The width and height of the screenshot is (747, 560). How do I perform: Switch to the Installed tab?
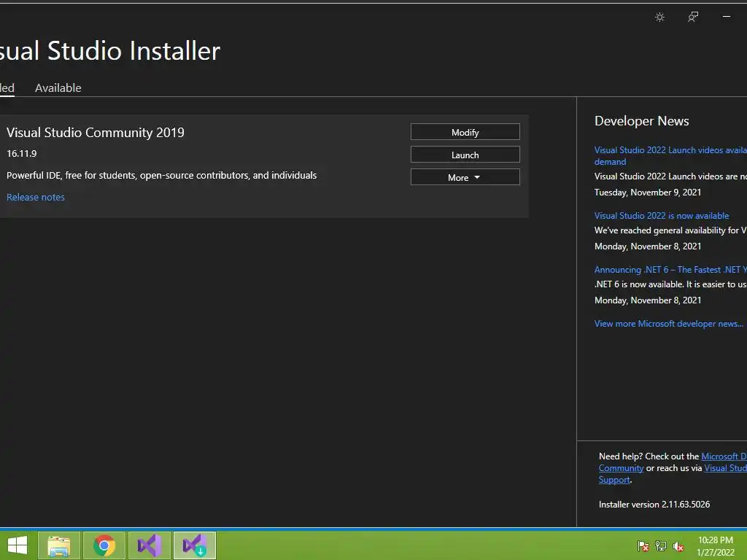click(7, 87)
